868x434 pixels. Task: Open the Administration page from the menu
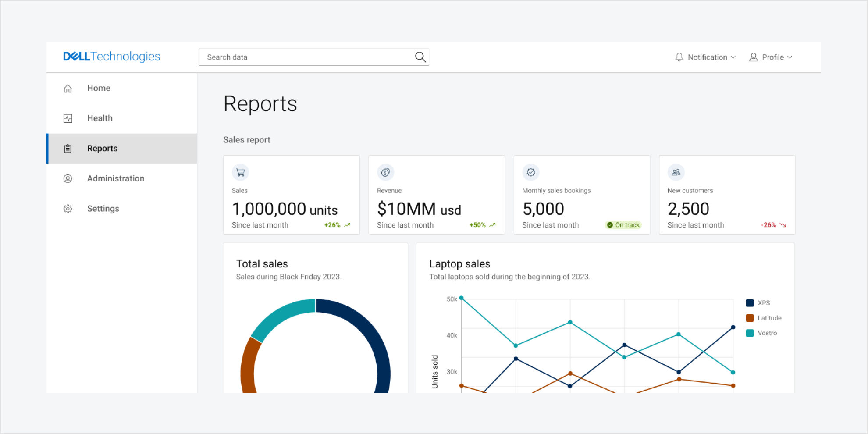[115, 178]
